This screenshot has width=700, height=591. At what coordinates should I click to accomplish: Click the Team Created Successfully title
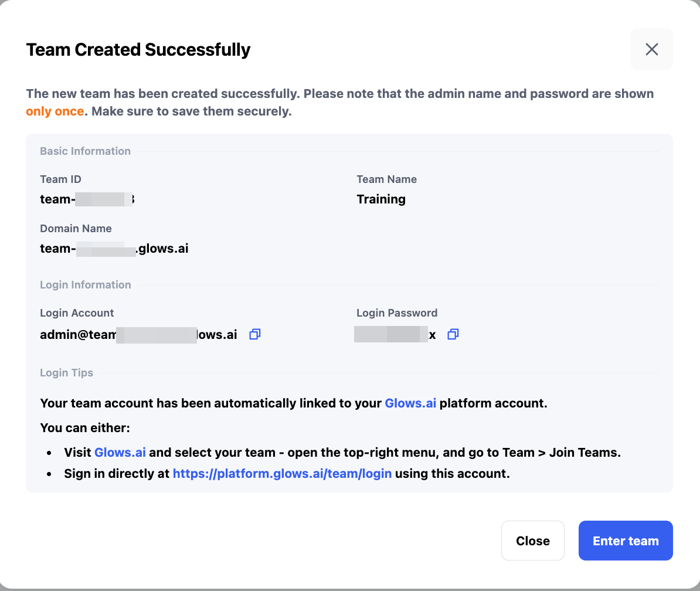click(138, 50)
